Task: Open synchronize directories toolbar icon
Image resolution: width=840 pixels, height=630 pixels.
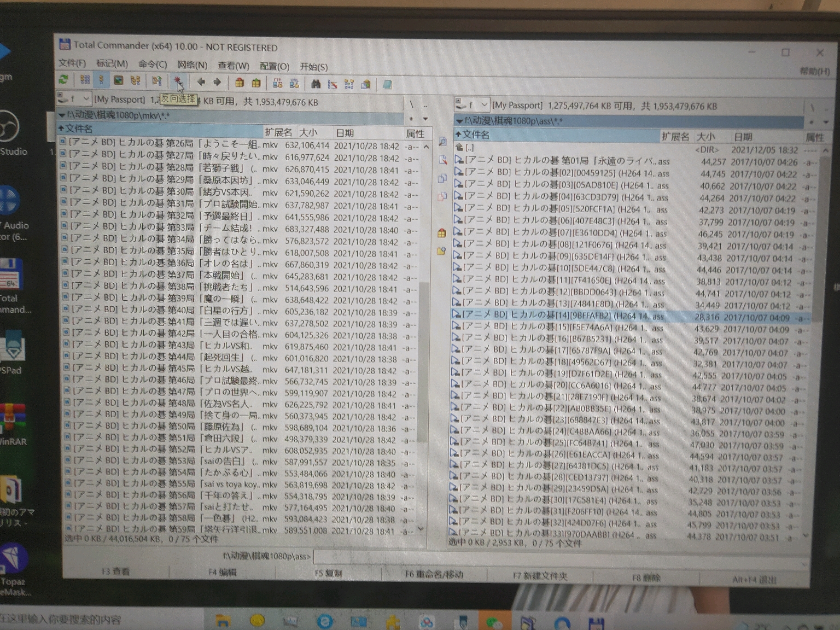Action: (349, 84)
